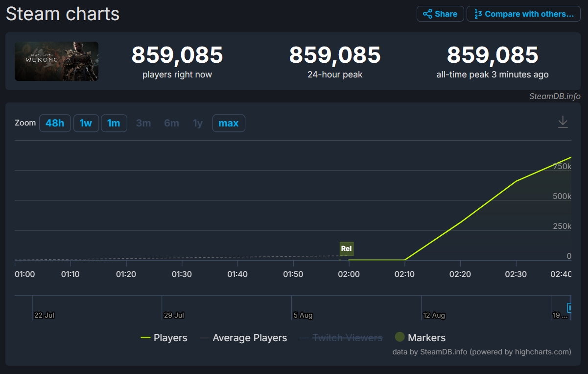Click the disabled 3m zoom option
This screenshot has height=374, width=588.
tap(143, 123)
